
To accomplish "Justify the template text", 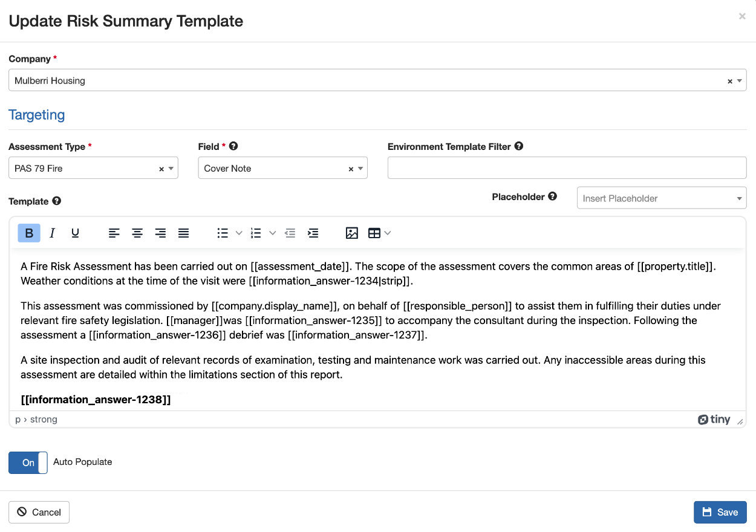I will pos(183,233).
